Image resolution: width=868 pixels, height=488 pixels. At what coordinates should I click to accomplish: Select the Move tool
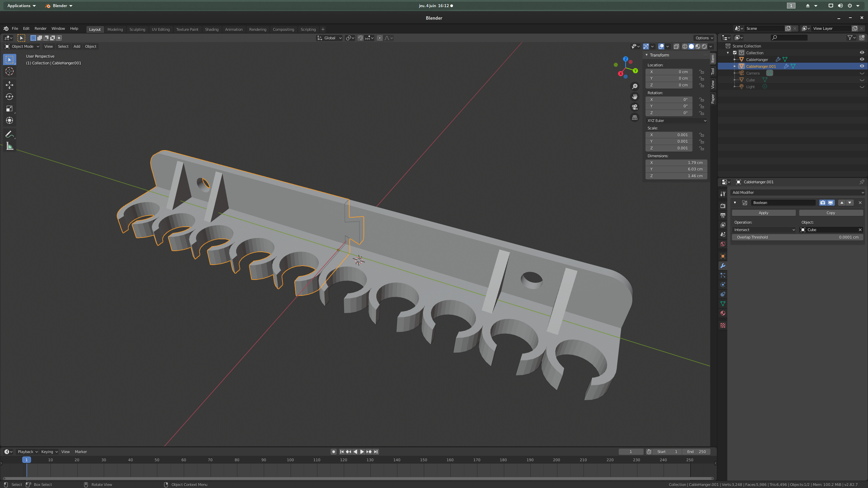[x=9, y=85]
